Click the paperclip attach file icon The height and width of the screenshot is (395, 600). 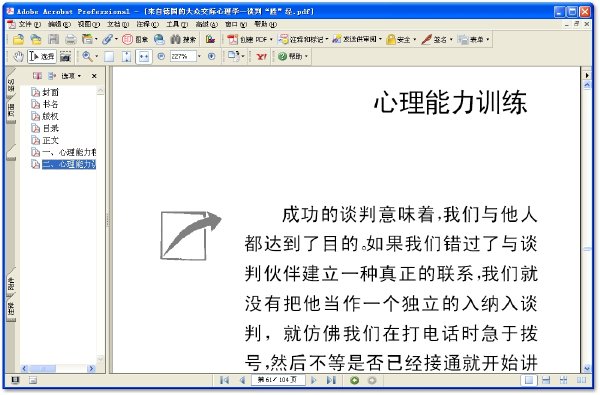(107, 39)
